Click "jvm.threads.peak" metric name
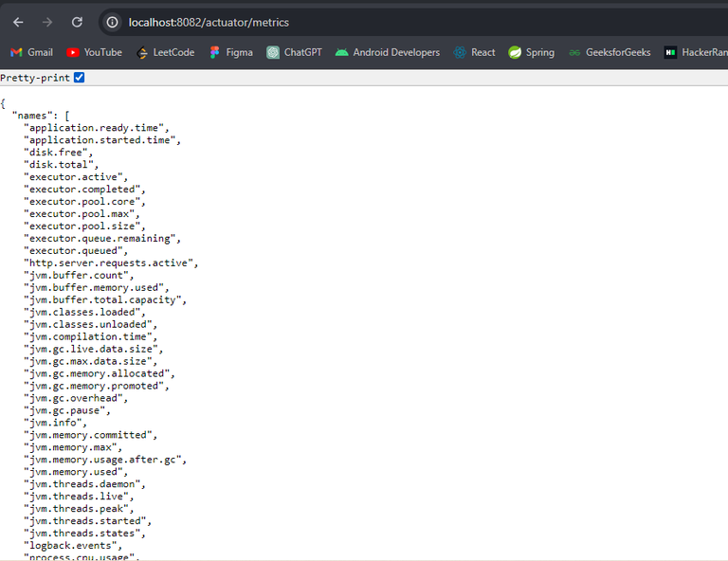This screenshot has width=728, height=561. (x=76, y=509)
